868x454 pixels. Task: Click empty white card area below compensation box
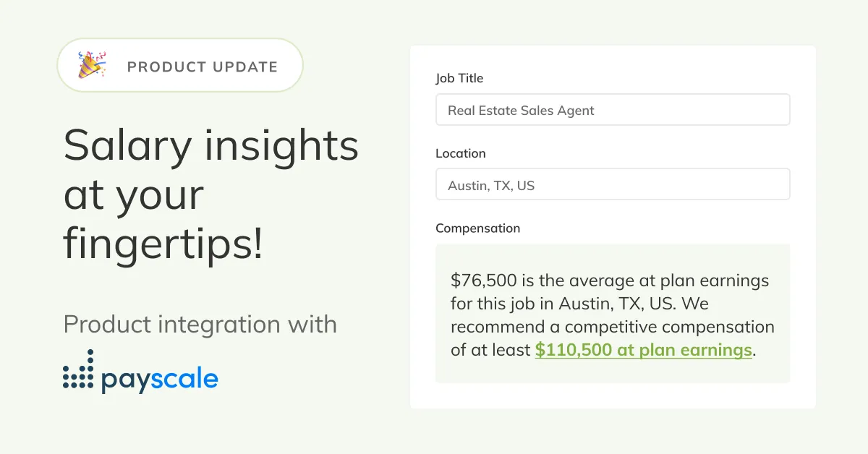(x=613, y=395)
